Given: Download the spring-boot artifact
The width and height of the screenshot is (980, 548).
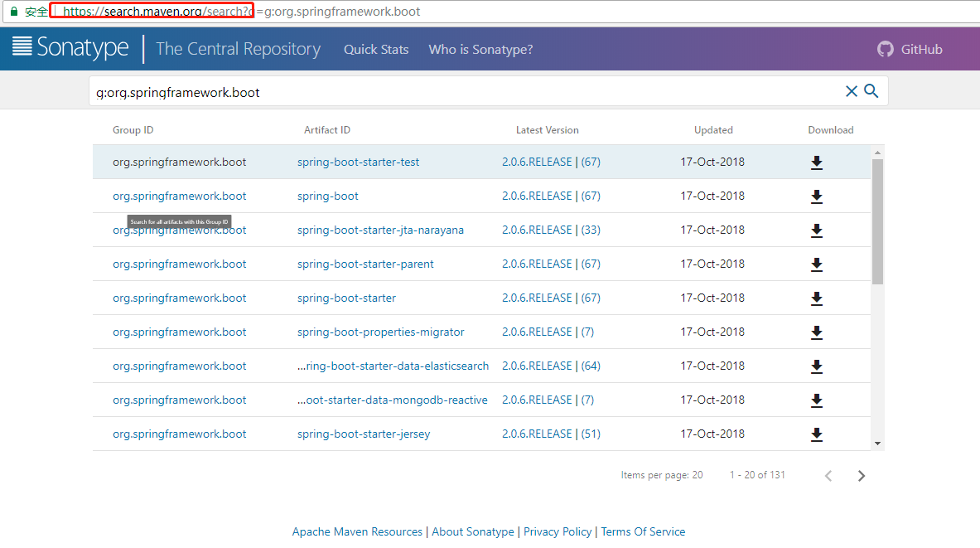Looking at the screenshot, I should click(816, 196).
